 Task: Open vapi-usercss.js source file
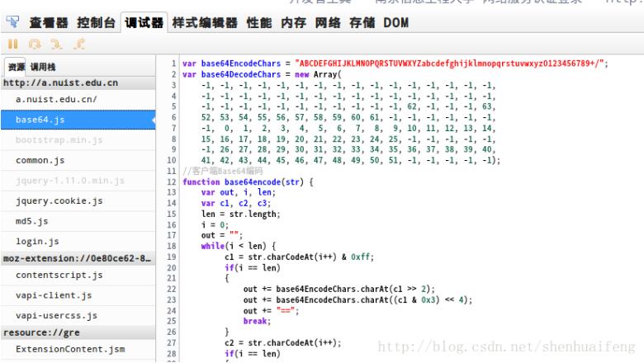(78, 316)
